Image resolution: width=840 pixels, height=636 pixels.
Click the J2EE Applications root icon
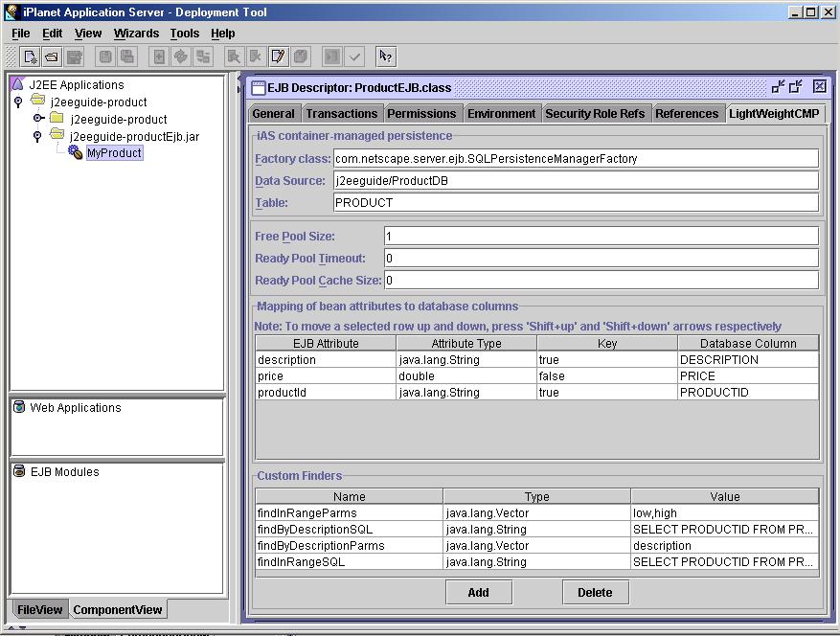(x=17, y=84)
